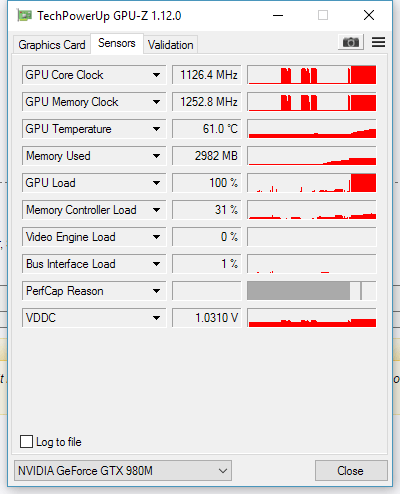Click the 100 % GPU load value

(207, 183)
